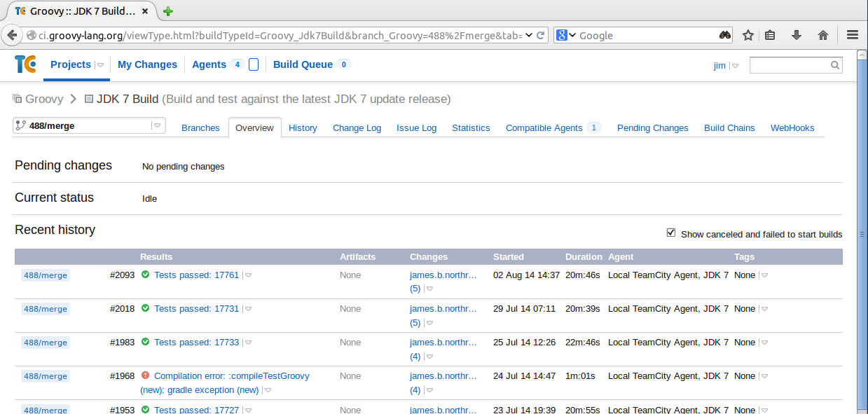Screen dimensions: 868x414
Task: Go to Groovy project breadcrumb link
Action: pos(44,99)
